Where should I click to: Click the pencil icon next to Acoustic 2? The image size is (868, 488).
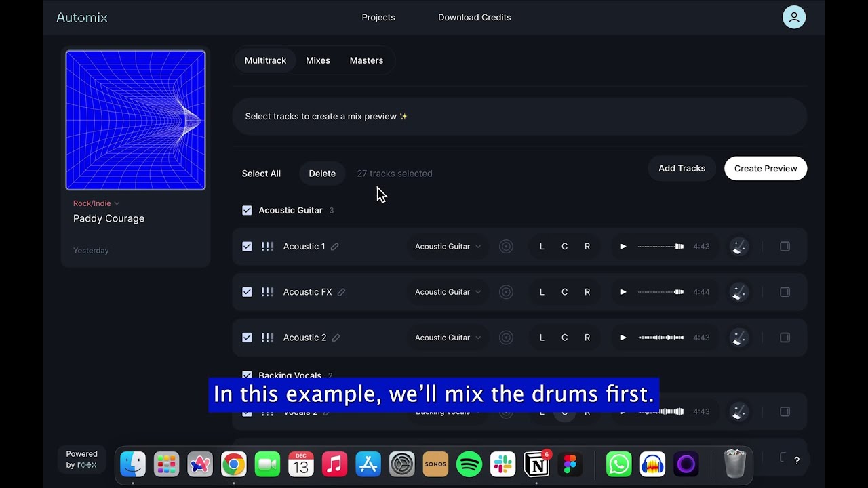336,338
